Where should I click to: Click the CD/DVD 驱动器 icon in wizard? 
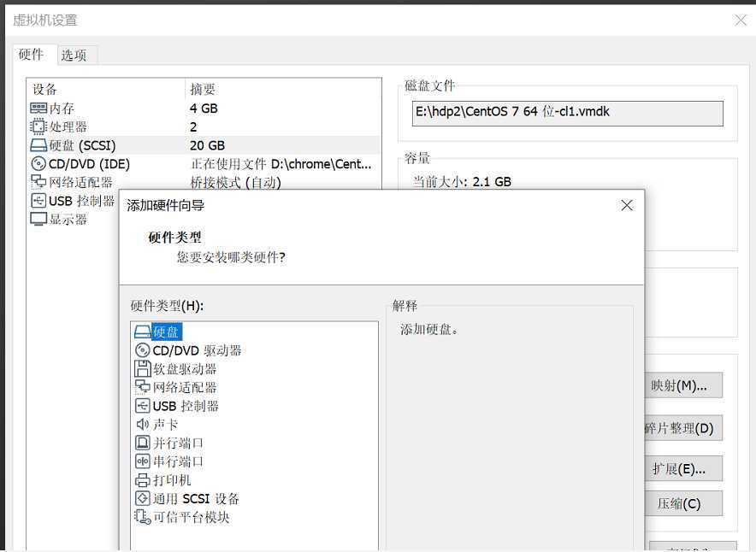143,350
